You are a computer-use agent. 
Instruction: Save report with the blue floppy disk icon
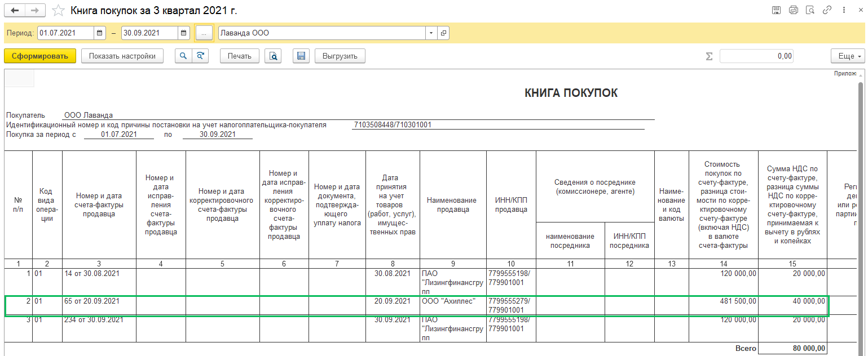(301, 56)
